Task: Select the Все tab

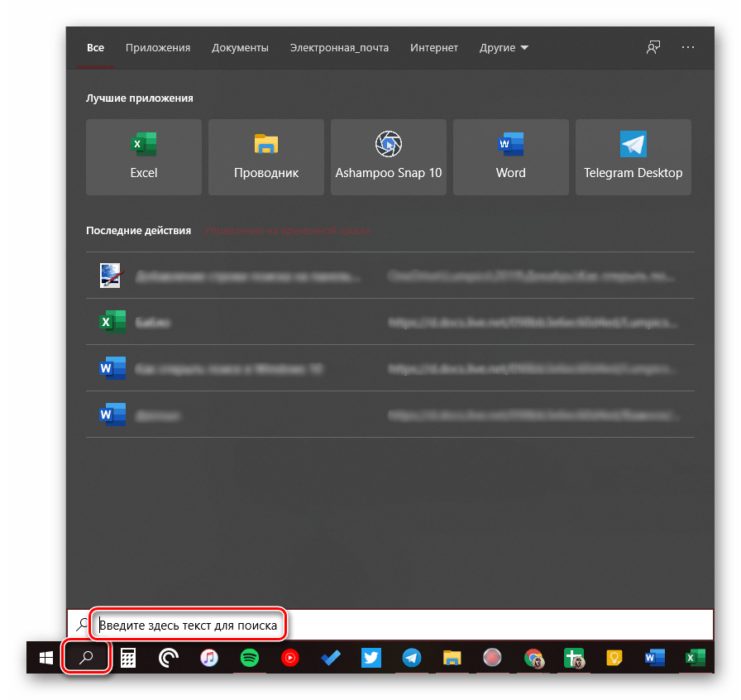Action: click(95, 48)
